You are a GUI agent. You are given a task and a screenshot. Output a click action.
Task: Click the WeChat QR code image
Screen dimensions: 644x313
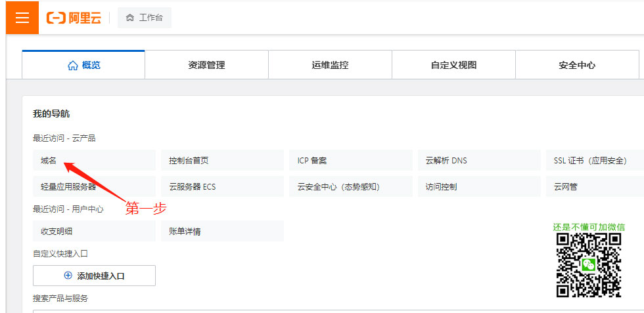pos(589,265)
